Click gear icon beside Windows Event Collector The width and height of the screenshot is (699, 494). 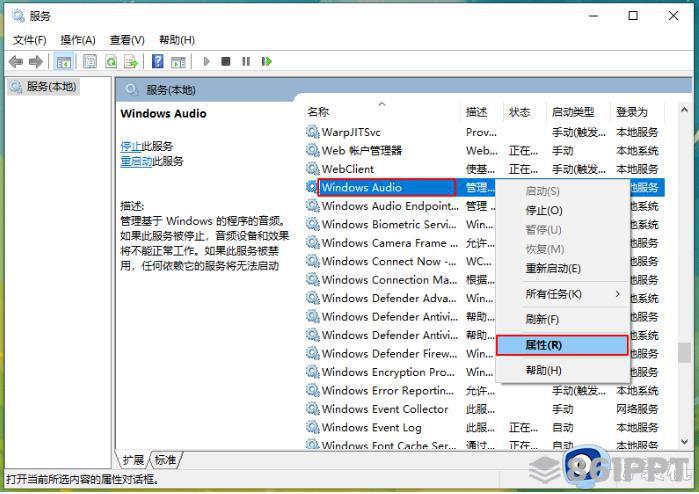pyautogui.click(x=312, y=409)
